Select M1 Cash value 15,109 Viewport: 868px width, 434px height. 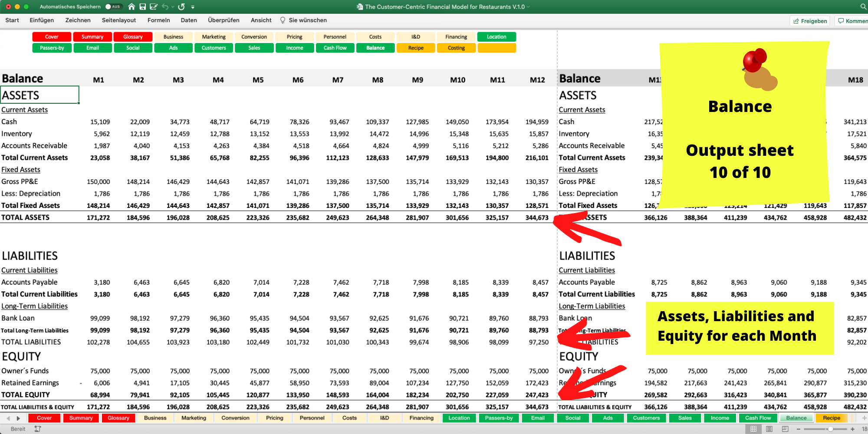pos(100,122)
